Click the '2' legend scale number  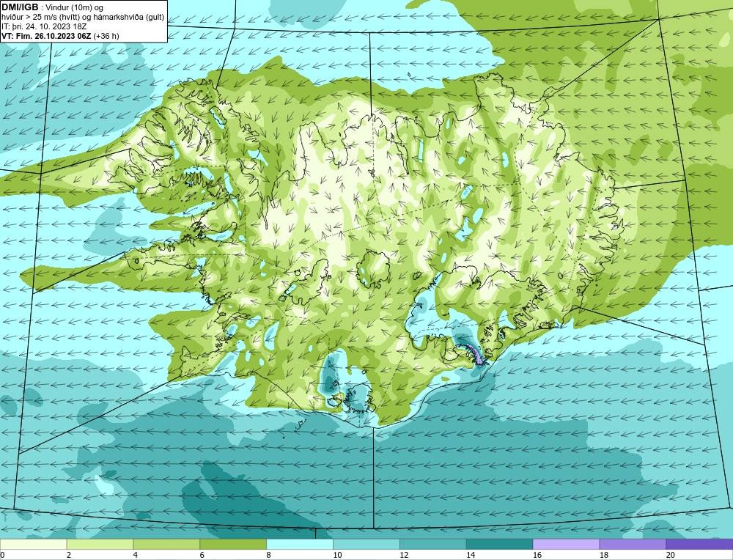tap(69, 555)
